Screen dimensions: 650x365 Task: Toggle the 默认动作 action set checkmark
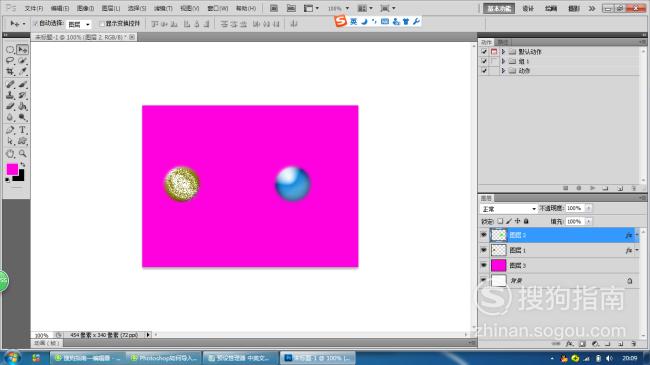[484, 51]
